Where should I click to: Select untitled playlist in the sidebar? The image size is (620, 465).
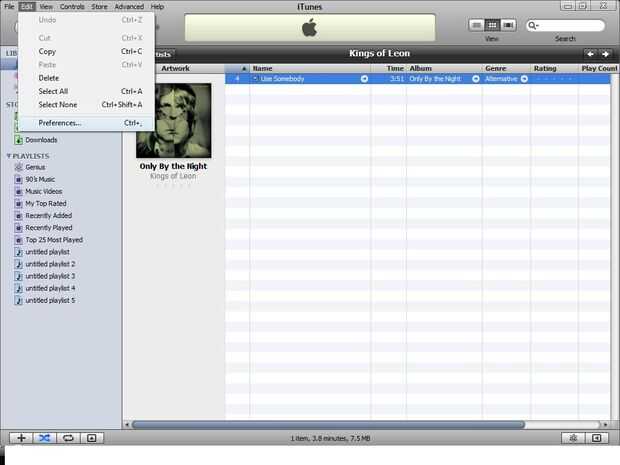point(47,252)
